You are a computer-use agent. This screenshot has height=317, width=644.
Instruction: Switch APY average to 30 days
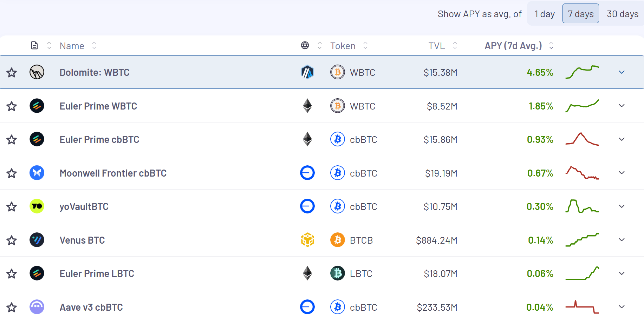click(x=623, y=14)
